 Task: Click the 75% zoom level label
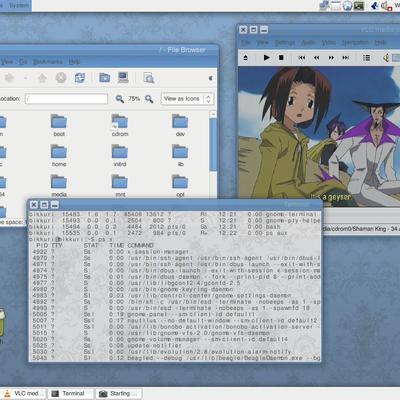(134, 99)
